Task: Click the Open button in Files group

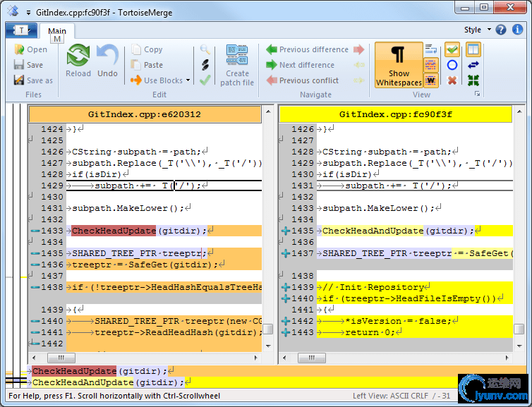Action: [30, 49]
